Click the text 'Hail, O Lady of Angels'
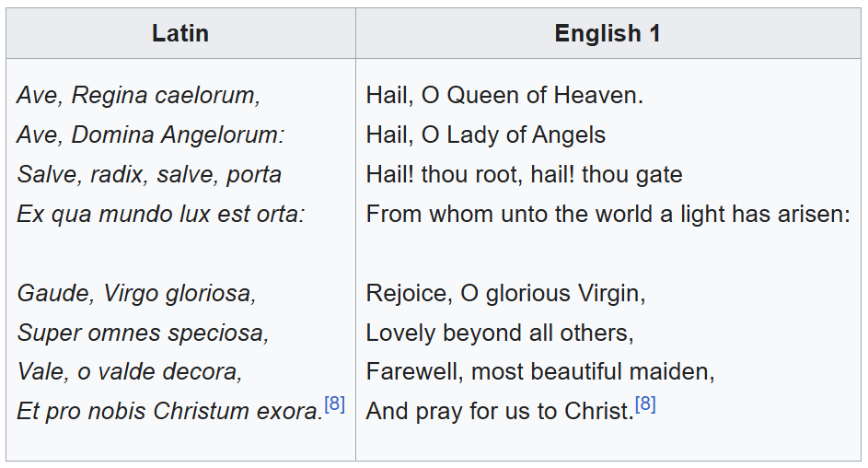 [x=485, y=135]
